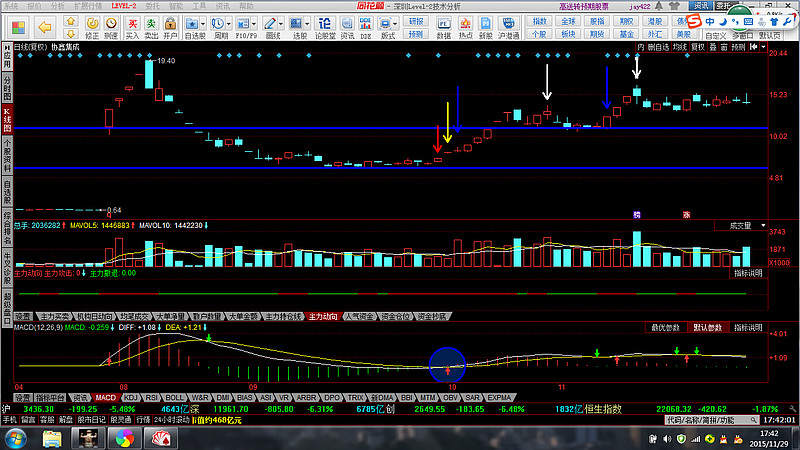Open the 论股堂 forum icon
The image size is (800, 450).
[x=326, y=28]
